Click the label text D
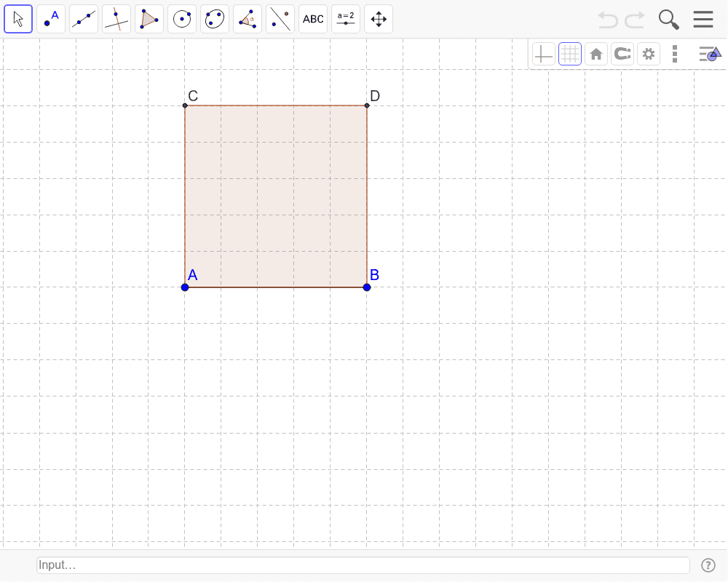Image resolution: width=728 pixels, height=582 pixels. (x=375, y=96)
